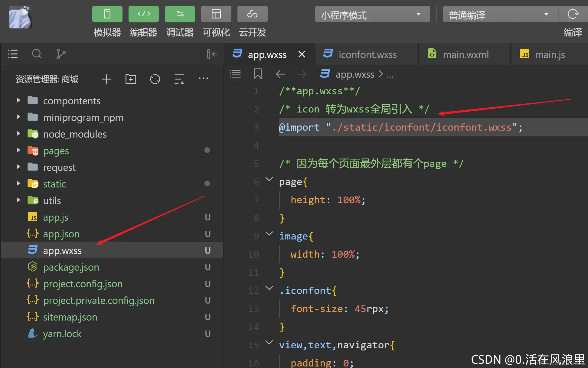Viewport: 588px width, 368px height.
Task: Switch to the iconfont.wxss tab
Action: [x=367, y=54]
